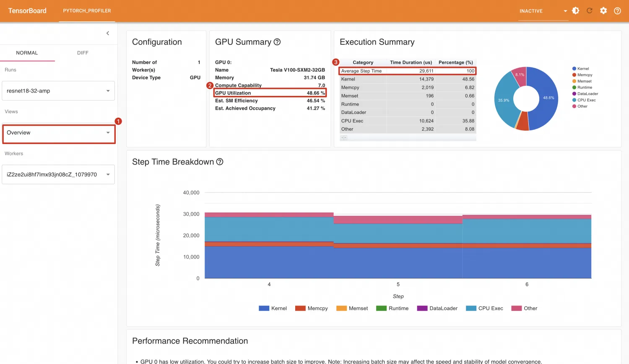629x364 pixels.
Task: Toggle the Memcpy legend entry under the bar chart
Action: tap(312, 308)
